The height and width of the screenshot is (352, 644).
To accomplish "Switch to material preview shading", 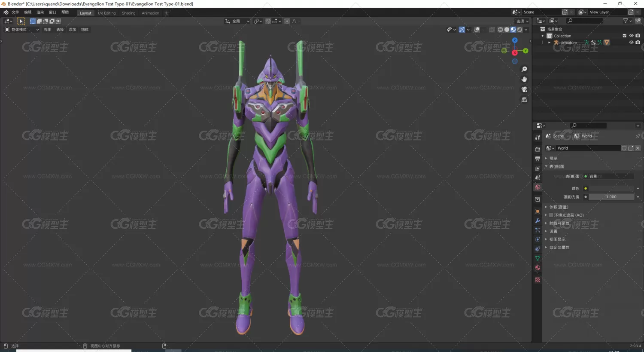I will coord(513,30).
